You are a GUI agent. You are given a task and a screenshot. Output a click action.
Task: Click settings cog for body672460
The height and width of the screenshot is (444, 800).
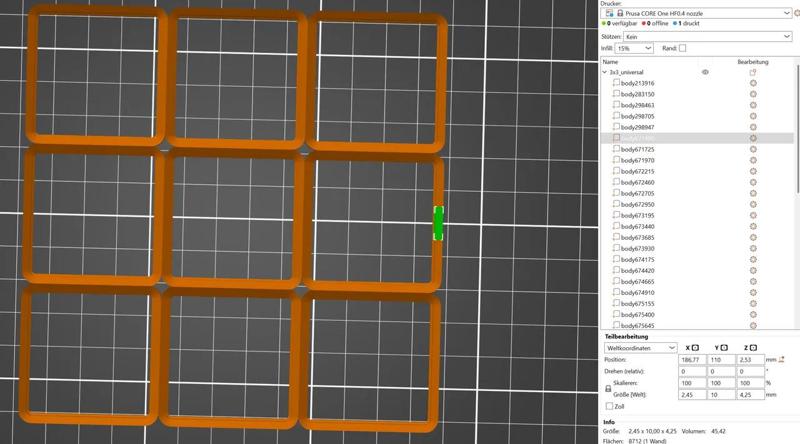(753, 182)
